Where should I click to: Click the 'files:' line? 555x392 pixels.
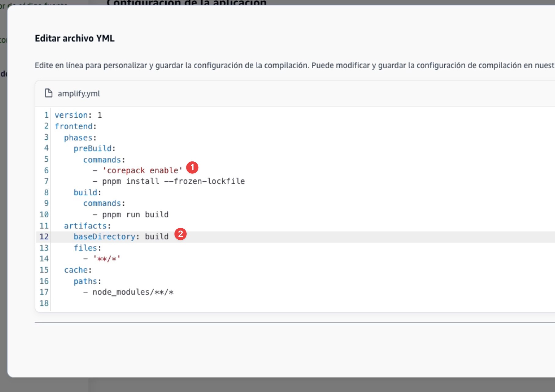coord(87,248)
